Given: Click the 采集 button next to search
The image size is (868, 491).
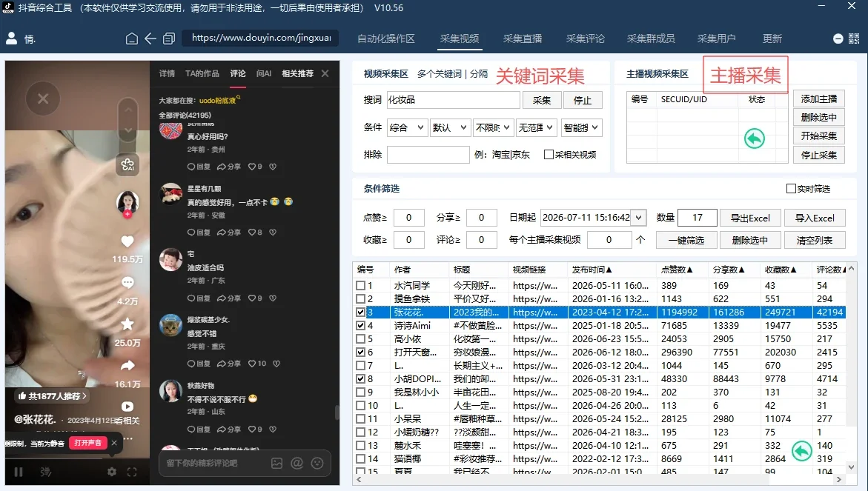Looking at the screenshot, I should pos(541,100).
